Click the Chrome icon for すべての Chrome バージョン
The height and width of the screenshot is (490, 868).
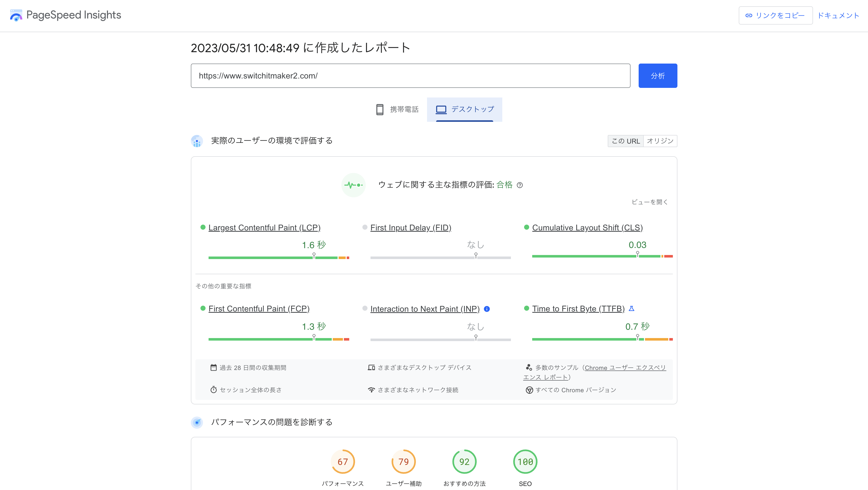529,390
